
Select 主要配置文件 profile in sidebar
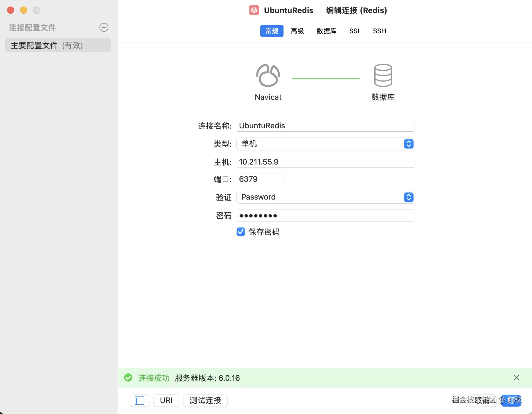click(x=58, y=45)
